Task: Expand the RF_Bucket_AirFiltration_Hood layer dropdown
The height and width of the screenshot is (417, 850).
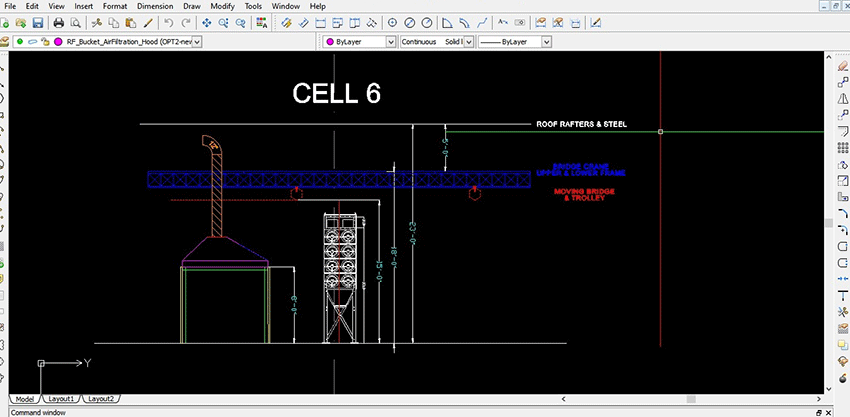Action: click(x=198, y=42)
